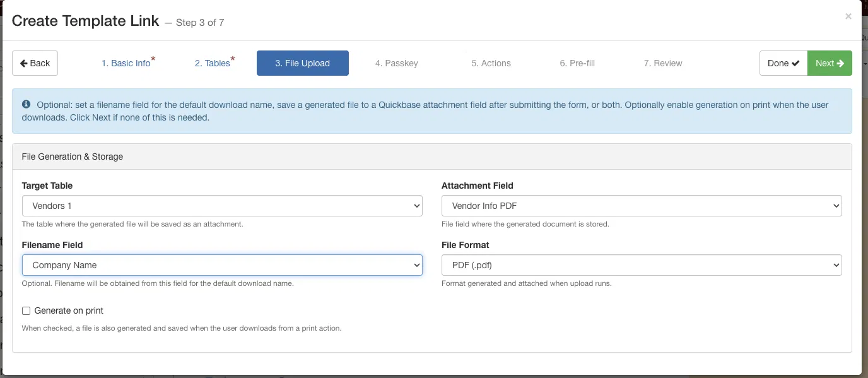The width and height of the screenshot is (868, 378).
Task: Expand the Filename Field dropdown
Action: point(222,265)
